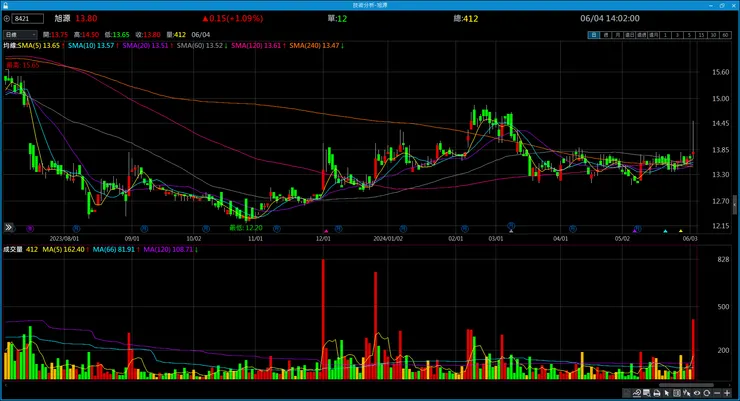The height and width of the screenshot is (401, 740).
Task: Click the tallest red volume bar near 12/01
Action: 323,319
